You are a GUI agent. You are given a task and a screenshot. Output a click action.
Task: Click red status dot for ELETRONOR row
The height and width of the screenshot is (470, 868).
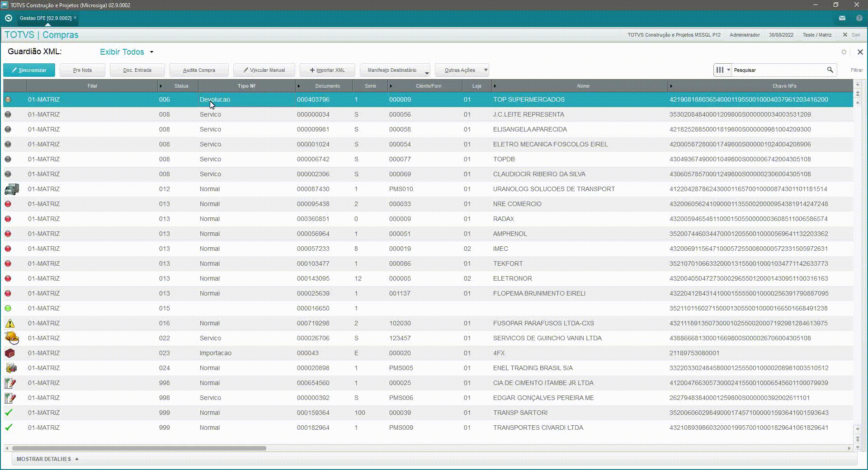pyautogui.click(x=8, y=278)
